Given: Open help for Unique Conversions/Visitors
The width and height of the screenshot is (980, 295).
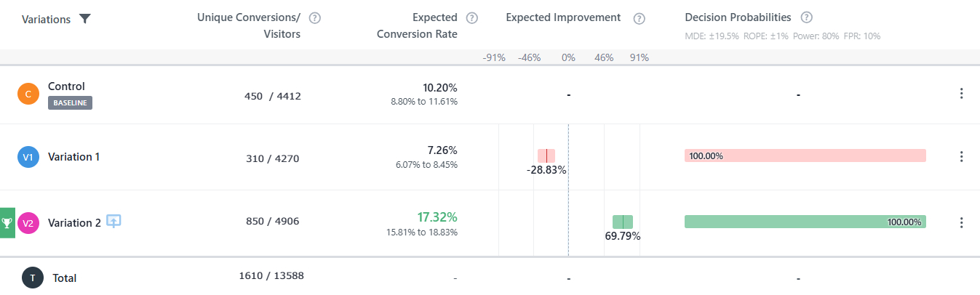Looking at the screenshot, I should (x=314, y=17).
